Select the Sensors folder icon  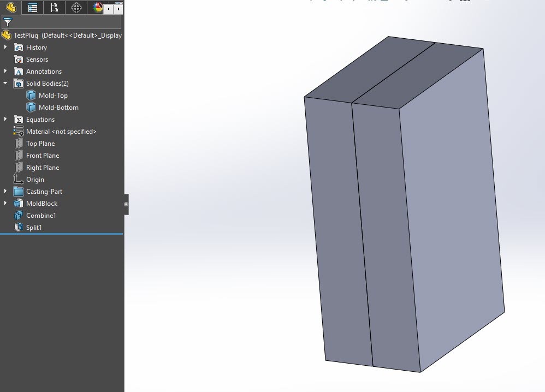[x=19, y=60]
